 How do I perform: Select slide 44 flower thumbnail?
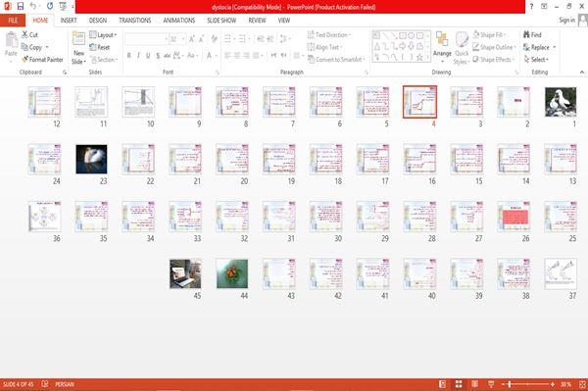(232, 273)
